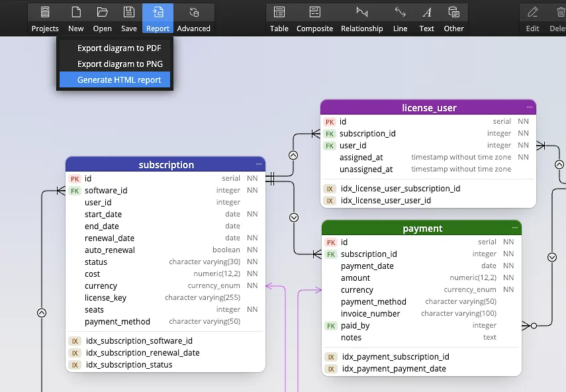Open subscription table ellipsis menu

click(x=258, y=164)
